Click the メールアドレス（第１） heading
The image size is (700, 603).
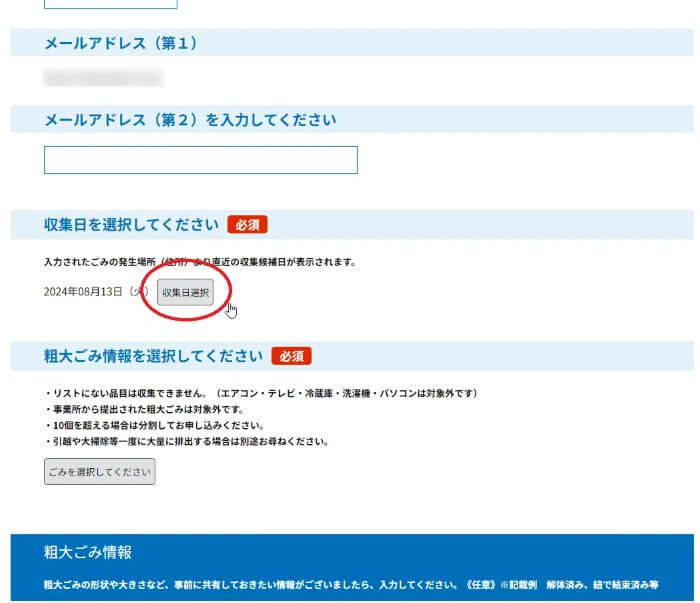[x=121, y=43]
